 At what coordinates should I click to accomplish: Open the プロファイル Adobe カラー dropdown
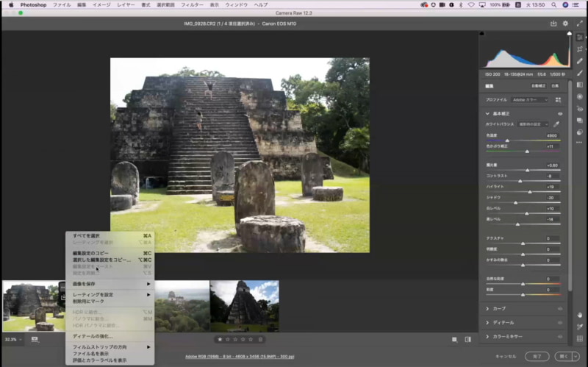(x=529, y=100)
